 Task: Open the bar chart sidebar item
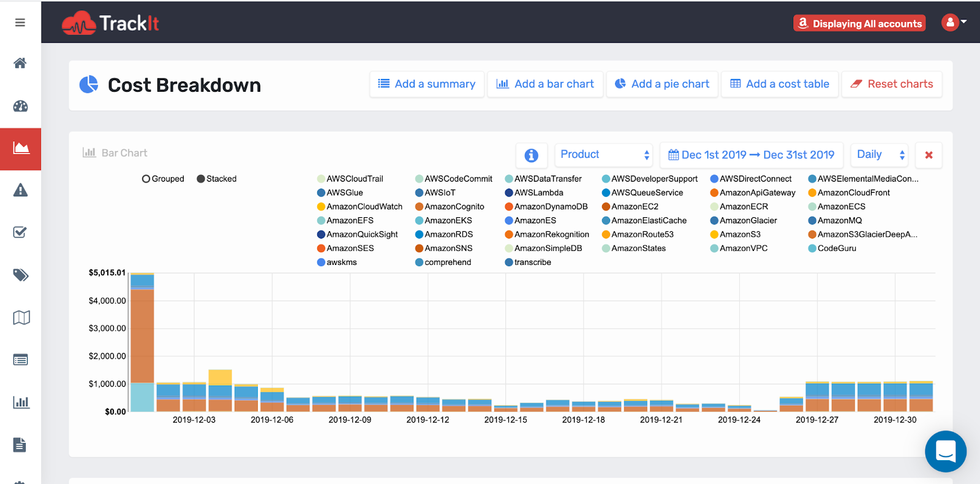[21, 402]
